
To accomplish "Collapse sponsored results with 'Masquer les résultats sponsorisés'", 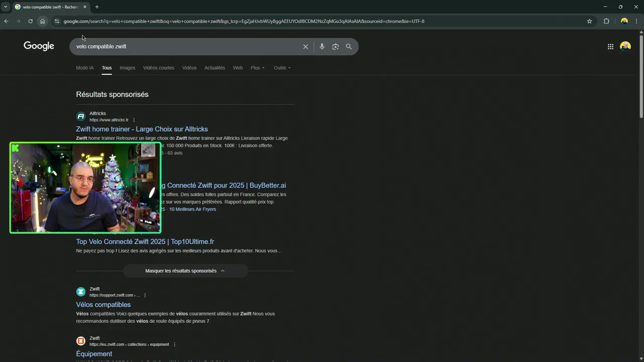I will tap(185, 270).
